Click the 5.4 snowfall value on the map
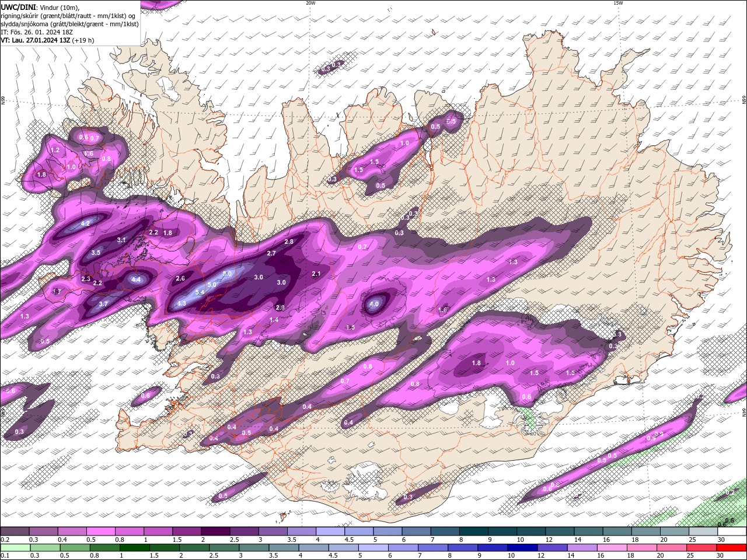The width and height of the screenshot is (747, 560). (x=200, y=292)
